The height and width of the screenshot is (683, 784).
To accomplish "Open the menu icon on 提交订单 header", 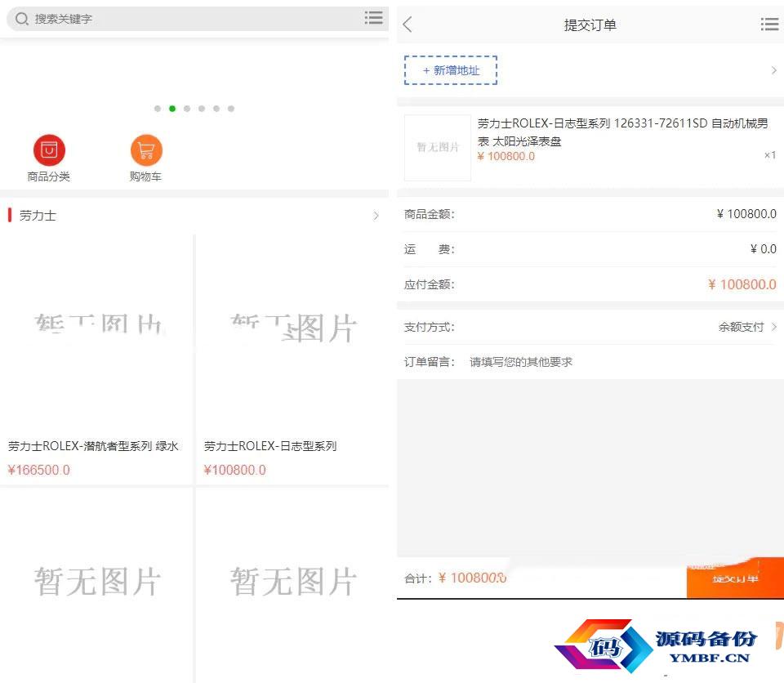I will (x=769, y=24).
